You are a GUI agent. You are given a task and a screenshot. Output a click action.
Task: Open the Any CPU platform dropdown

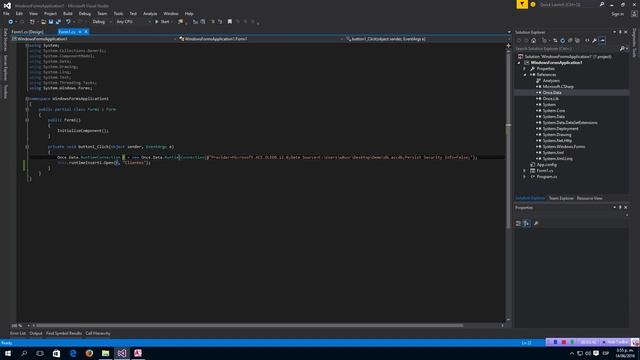(x=133, y=22)
